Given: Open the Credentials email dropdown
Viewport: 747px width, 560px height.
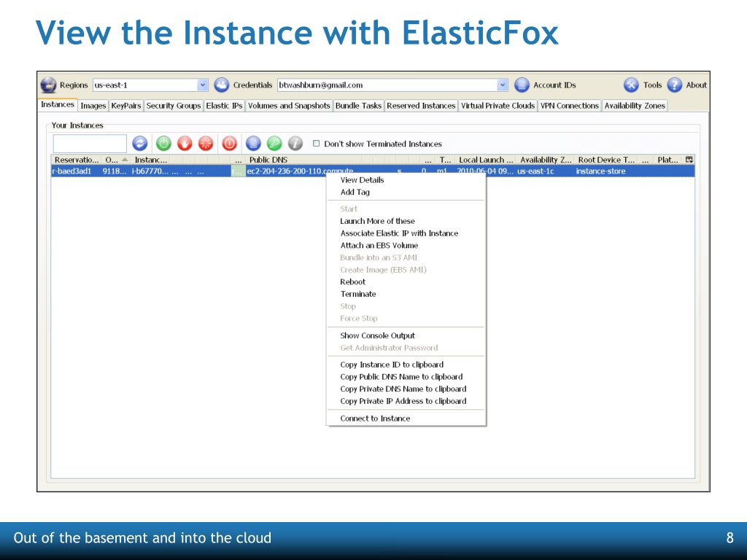Looking at the screenshot, I should coord(503,85).
